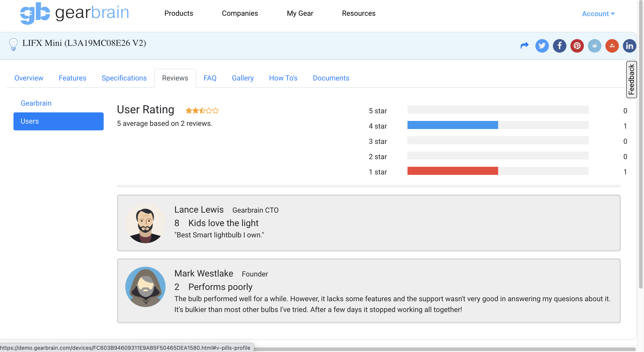
Task: Share product on Twitter
Action: tap(542, 46)
